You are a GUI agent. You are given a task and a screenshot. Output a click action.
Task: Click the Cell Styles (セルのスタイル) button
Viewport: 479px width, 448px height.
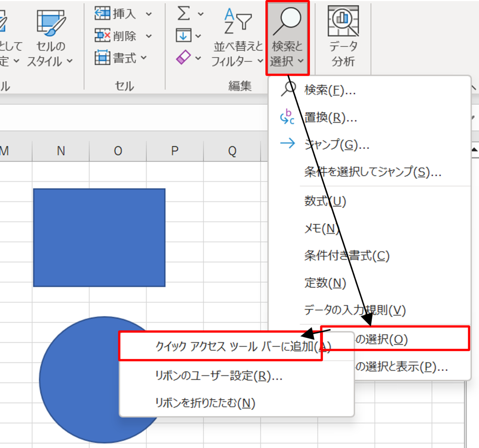[50, 38]
